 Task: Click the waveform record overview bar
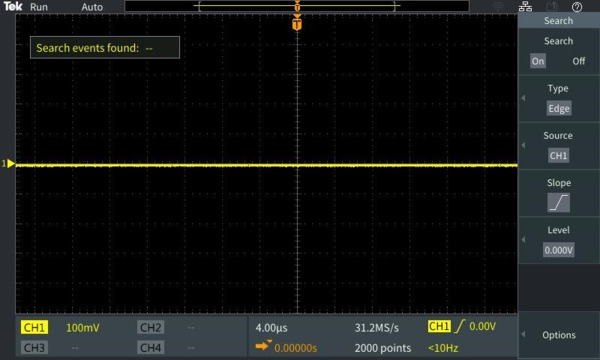pyautogui.click(x=297, y=6)
